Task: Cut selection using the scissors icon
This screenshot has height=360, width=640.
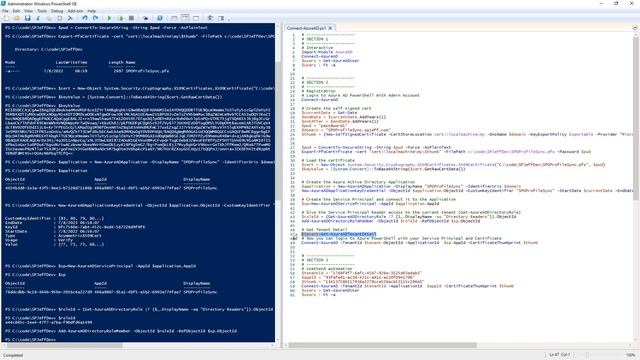Action: click(x=38, y=18)
